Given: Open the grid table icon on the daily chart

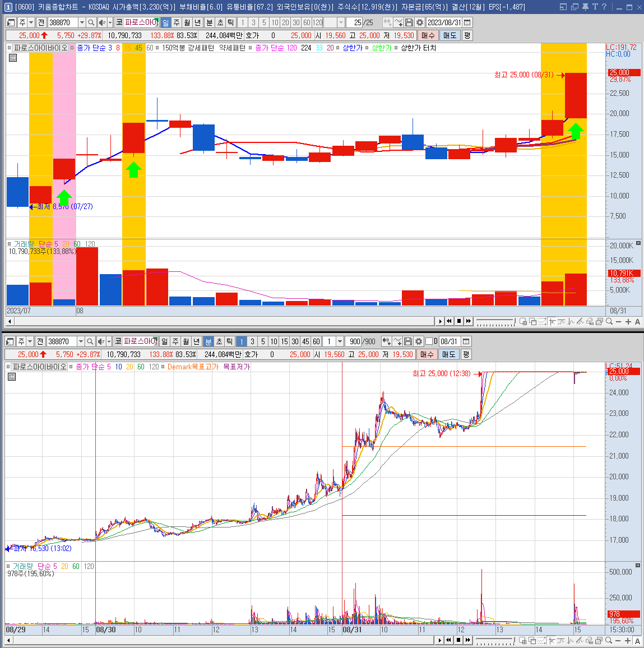Looking at the screenshot, I should point(13,58).
